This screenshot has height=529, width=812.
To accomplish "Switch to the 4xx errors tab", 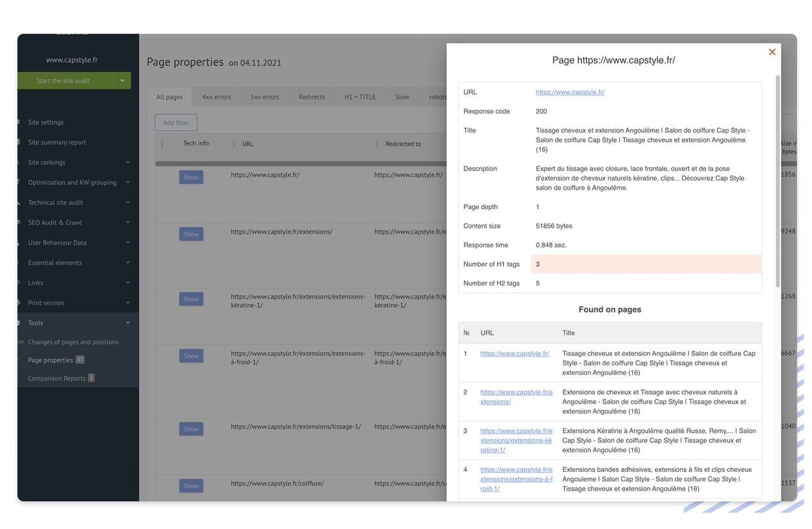I will pos(216,97).
